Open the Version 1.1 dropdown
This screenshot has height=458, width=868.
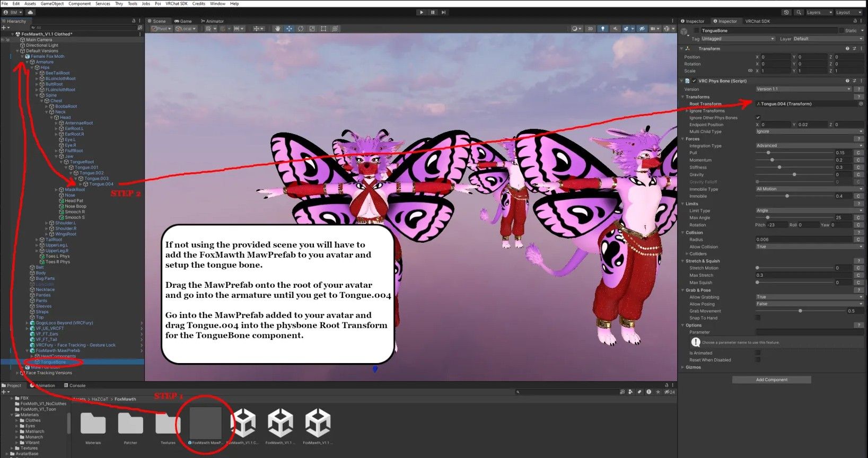[803, 89]
